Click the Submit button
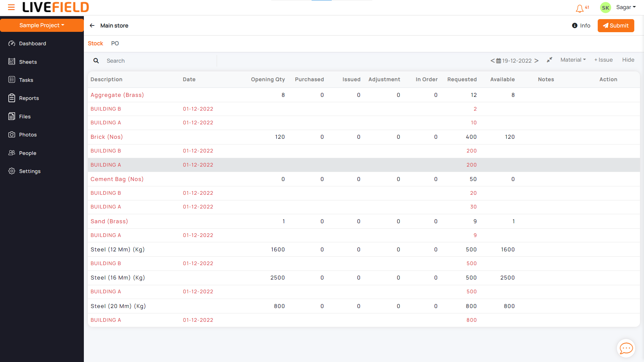 coord(616,25)
